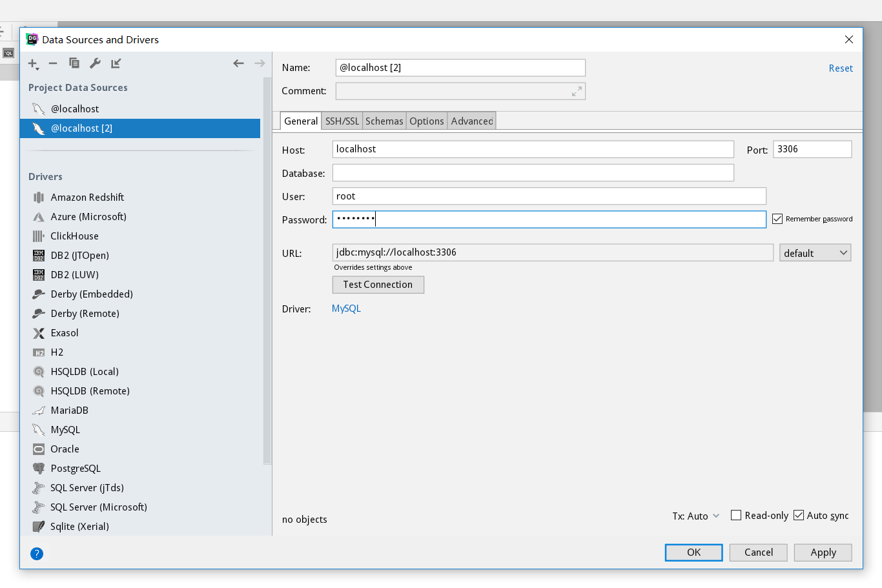Select @localhost [2] data source
Screen dimensions: 882x588
tap(140, 128)
